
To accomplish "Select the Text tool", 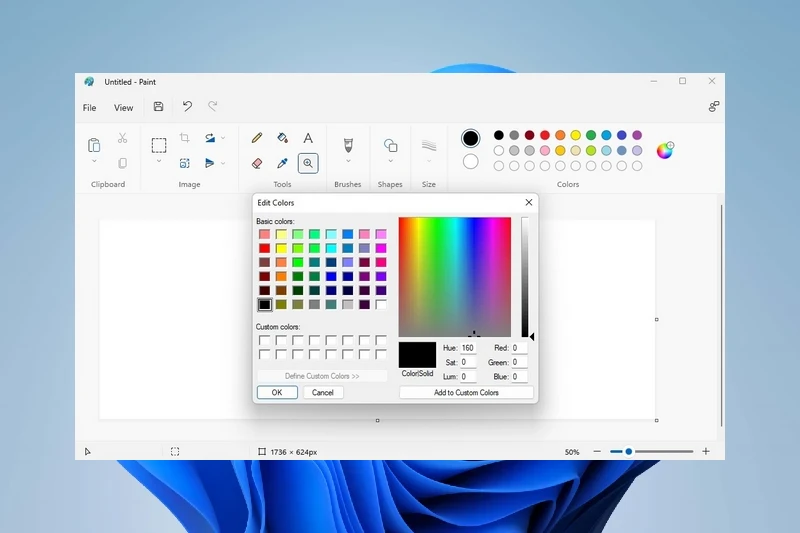I will 308,138.
